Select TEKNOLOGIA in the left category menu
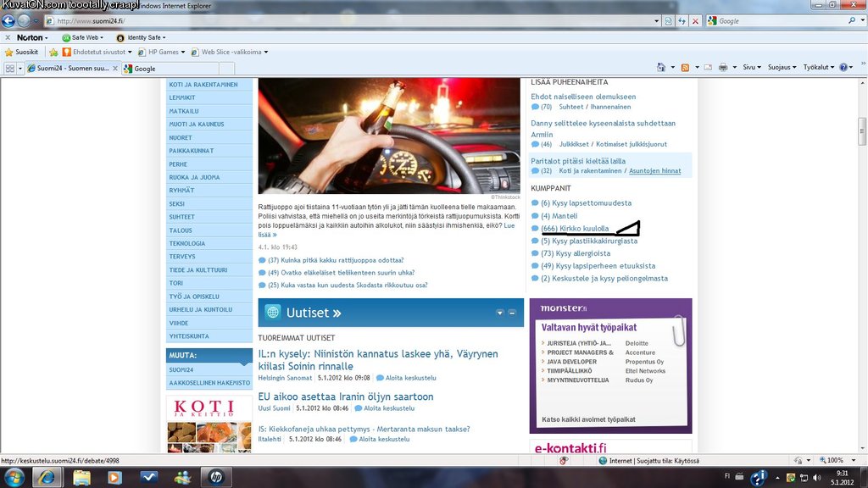This screenshot has height=488, width=868. pos(187,244)
